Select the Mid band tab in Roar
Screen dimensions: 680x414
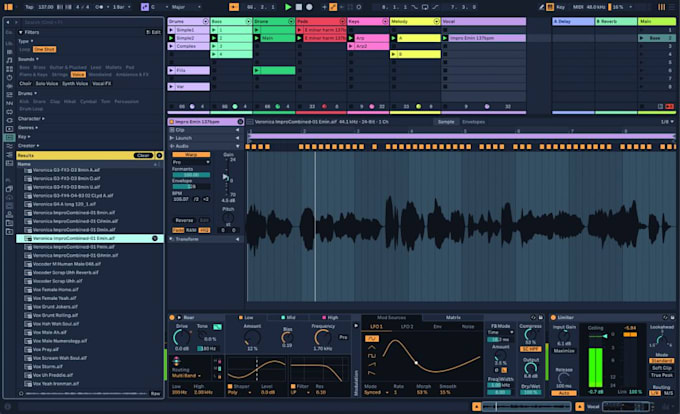click(x=288, y=317)
